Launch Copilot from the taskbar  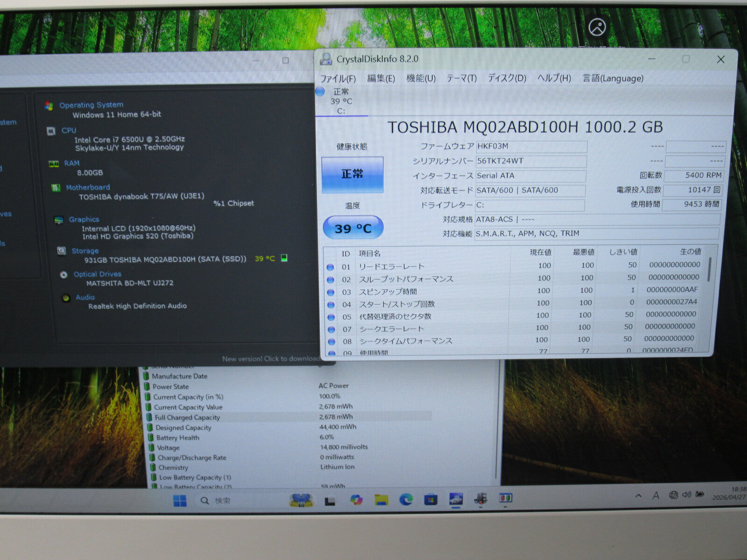point(356,500)
